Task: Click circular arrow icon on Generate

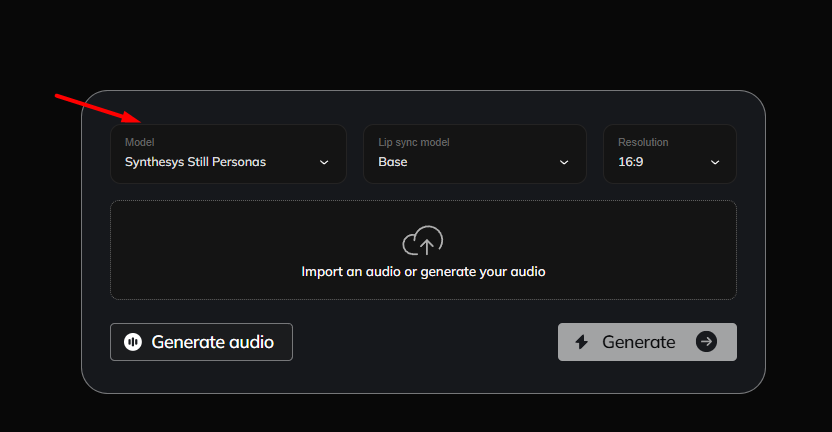Action: coord(706,342)
